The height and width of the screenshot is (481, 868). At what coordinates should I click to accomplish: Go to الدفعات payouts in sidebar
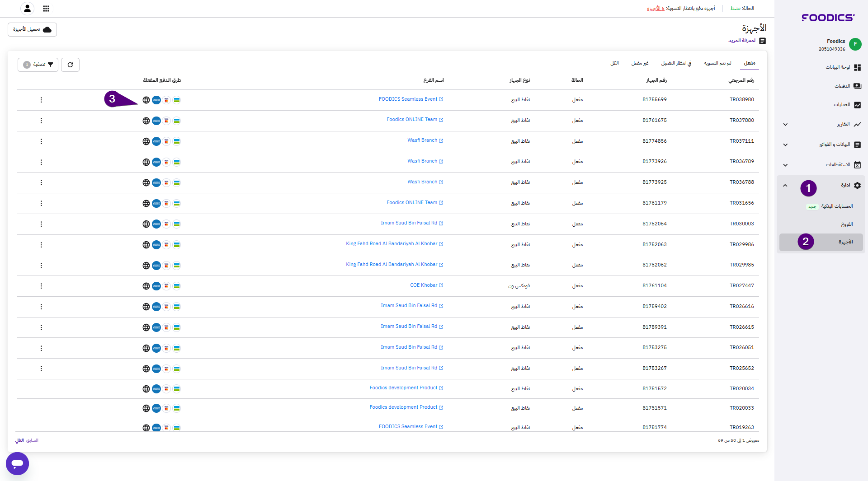848,86
